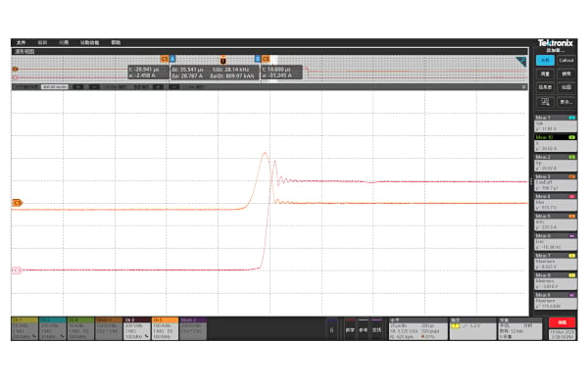Click the 绘图 (Plot) button
This screenshot has width=588, height=392.
pyautogui.click(x=566, y=87)
